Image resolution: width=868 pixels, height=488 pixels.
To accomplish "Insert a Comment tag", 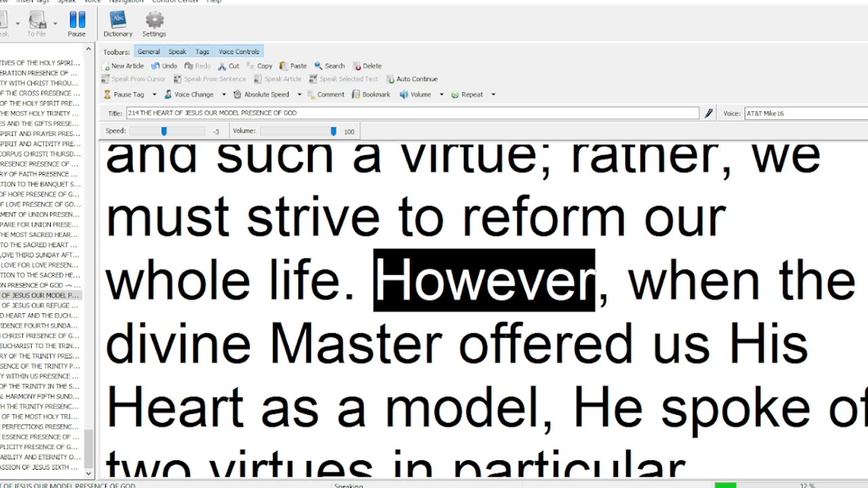I will click(325, 94).
